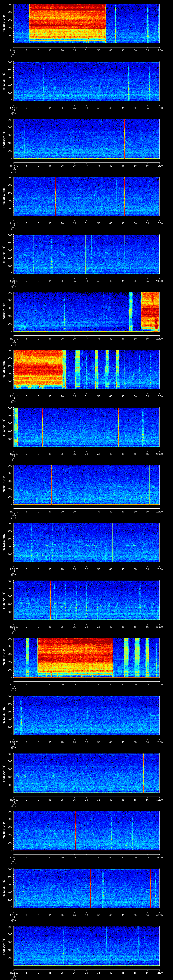This screenshot has width=173, height=980.
Task: Select the spectrogram panel starting at 1:24:00
Action: point(87,485)
